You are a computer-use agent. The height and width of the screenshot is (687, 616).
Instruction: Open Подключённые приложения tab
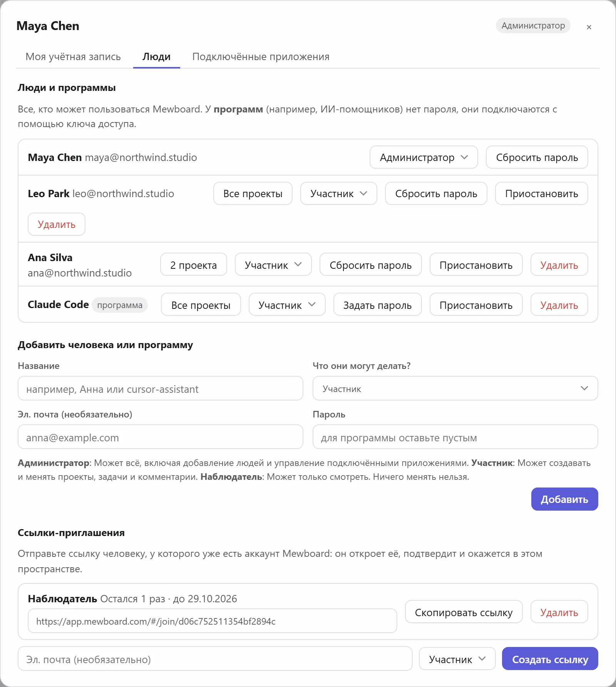click(x=261, y=57)
